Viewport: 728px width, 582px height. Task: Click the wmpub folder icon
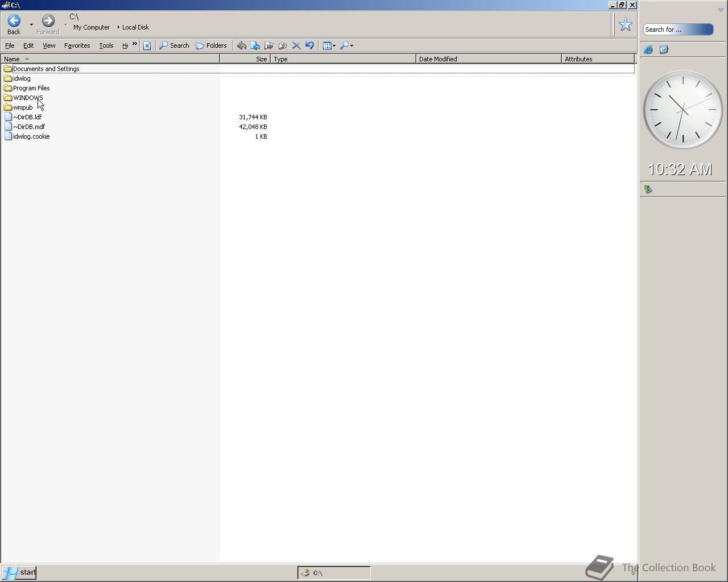8,107
